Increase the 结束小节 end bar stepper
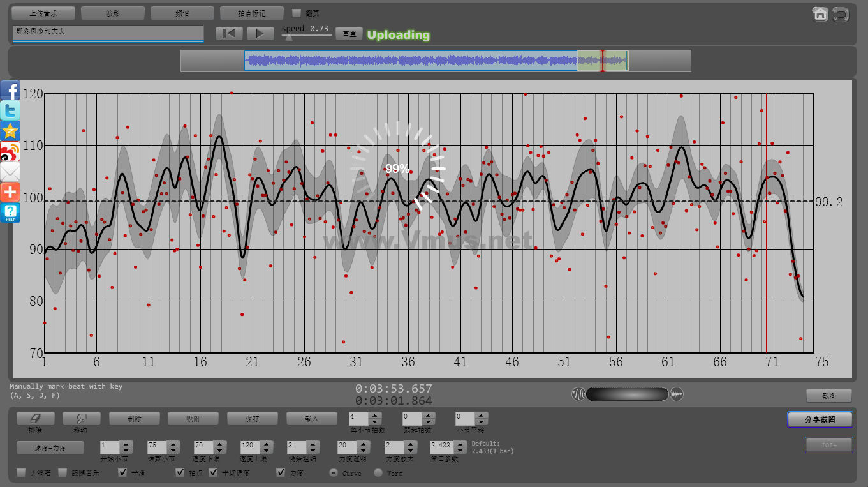Screen dimensions: 868x487 pos(172,444)
